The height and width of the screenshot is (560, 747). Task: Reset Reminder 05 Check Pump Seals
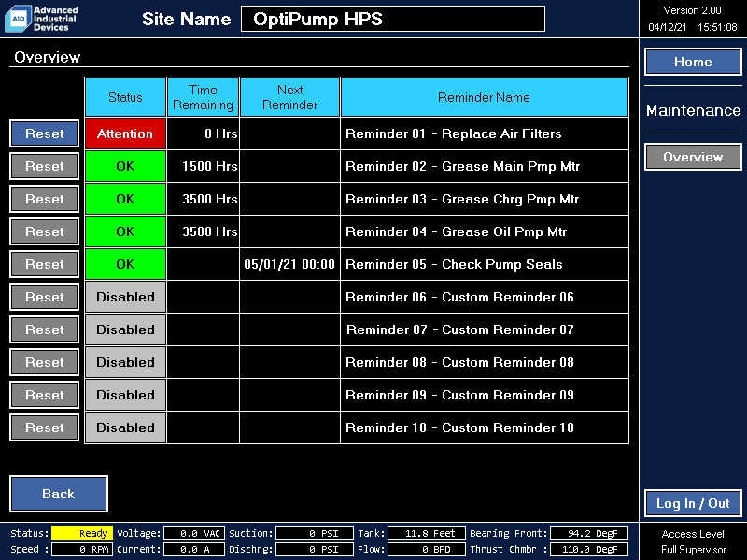pos(44,264)
